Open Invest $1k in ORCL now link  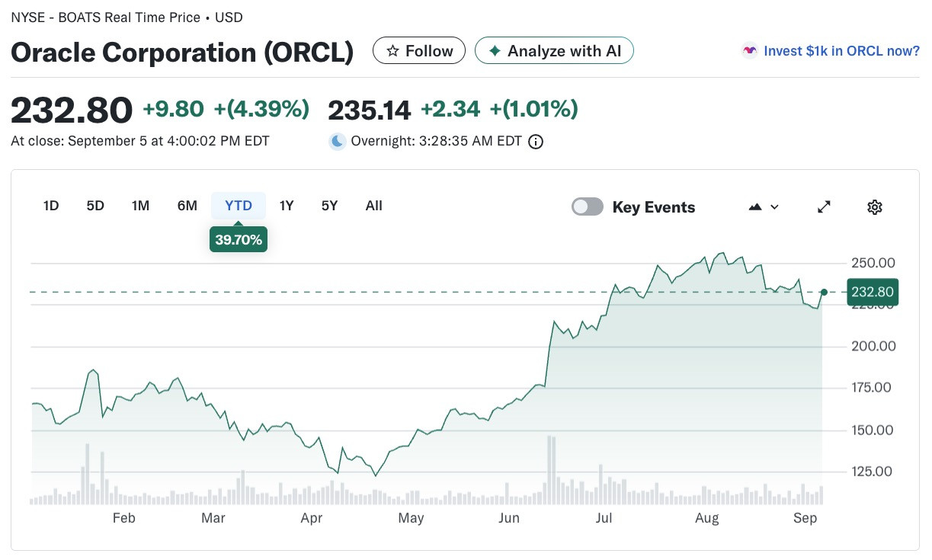click(841, 51)
